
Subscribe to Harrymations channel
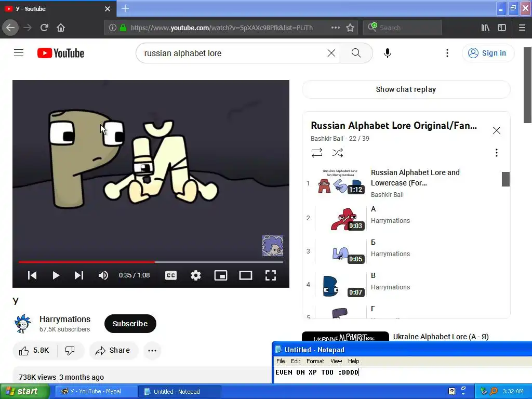coord(130,324)
